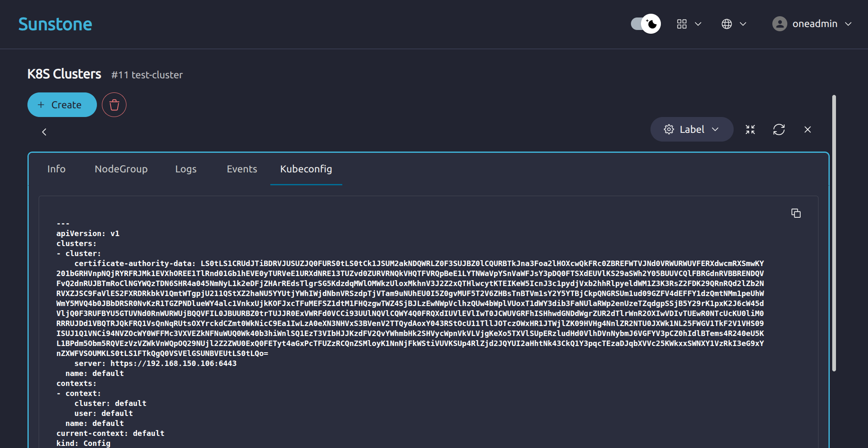The width and height of the screenshot is (868, 448).
Task: Click the 'cluster: default' line
Action: click(x=110, y=403)
